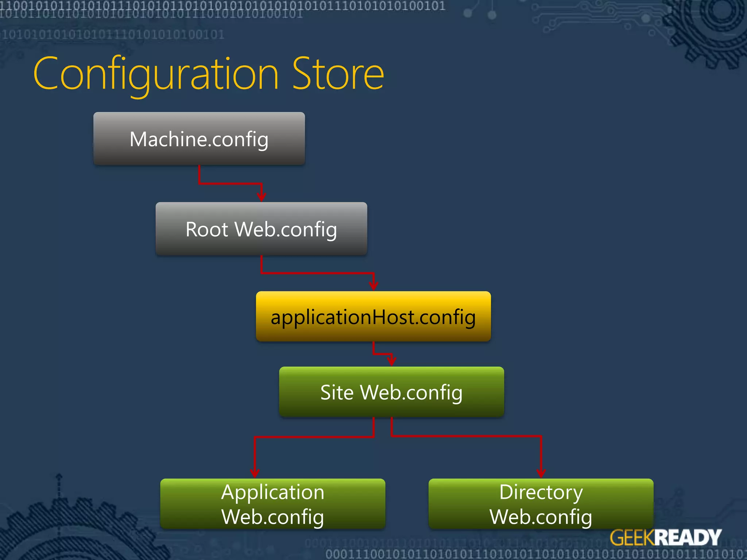This screenshot has height=560, width=747.
Task: Click the Application Web.config box
Action: click(x=272, y=504)
